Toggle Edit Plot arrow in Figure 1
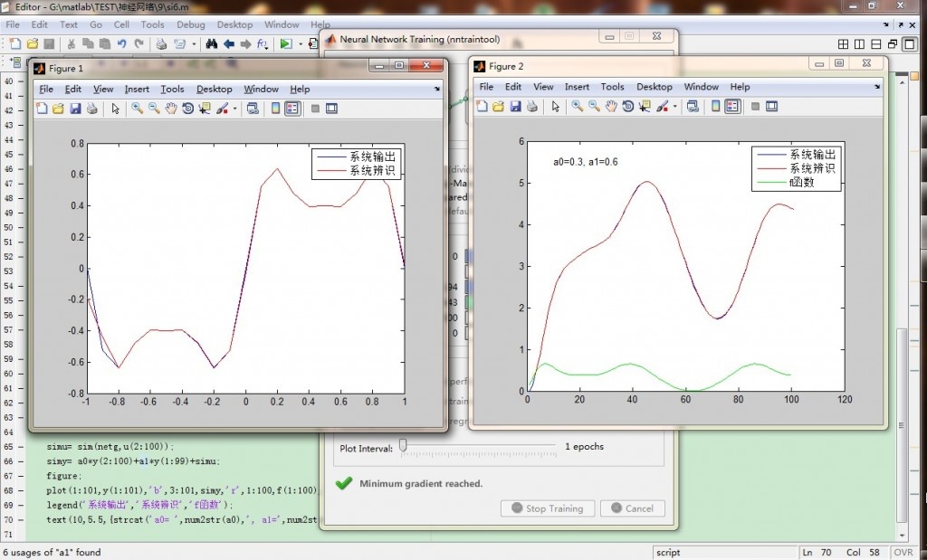This screenshot has height=560, width=927. [x=115, y=109]
